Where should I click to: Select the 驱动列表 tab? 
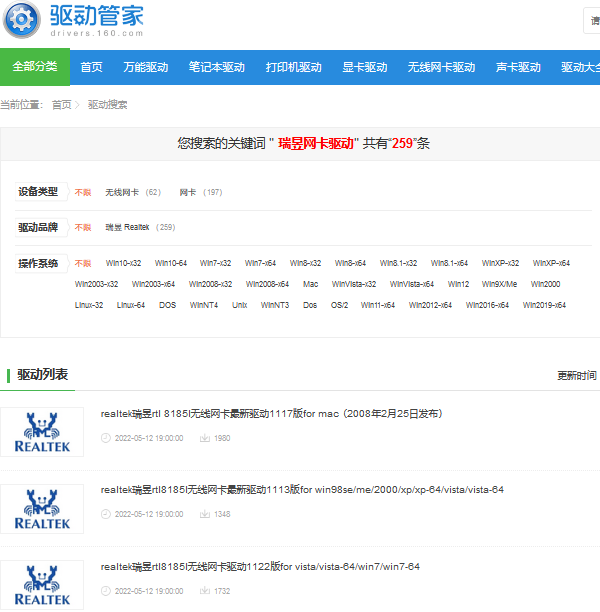42,375
